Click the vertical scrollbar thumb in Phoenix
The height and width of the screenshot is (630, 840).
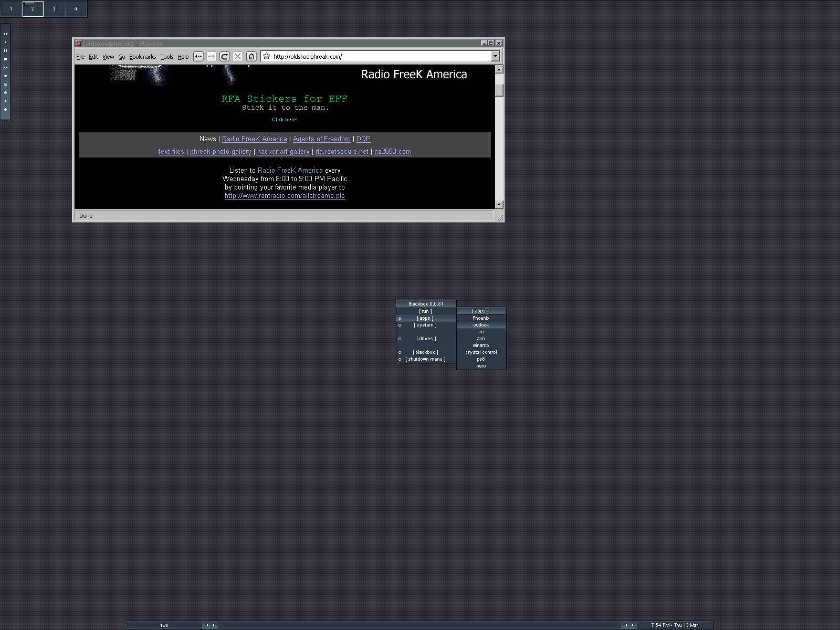[499, 90]
